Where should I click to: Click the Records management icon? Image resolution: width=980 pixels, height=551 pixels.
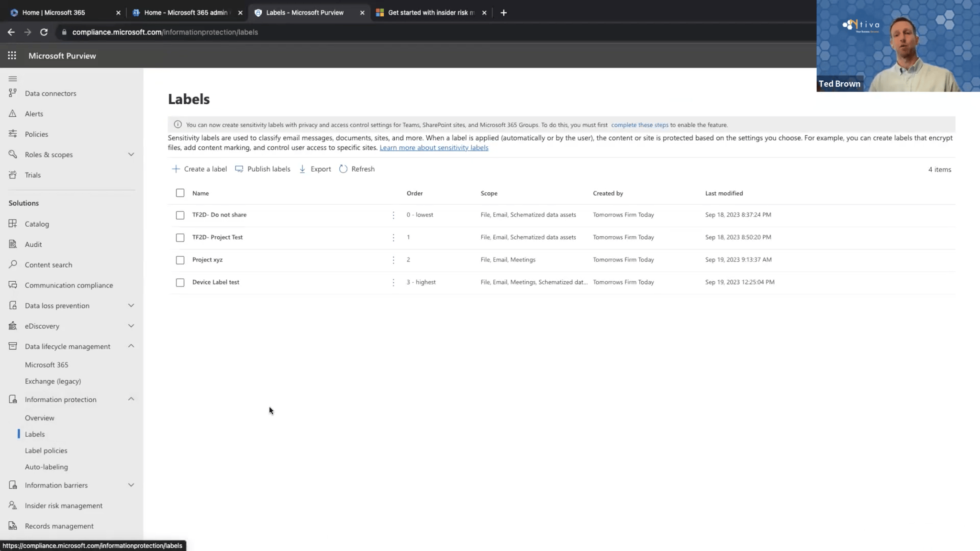(12, 526)
